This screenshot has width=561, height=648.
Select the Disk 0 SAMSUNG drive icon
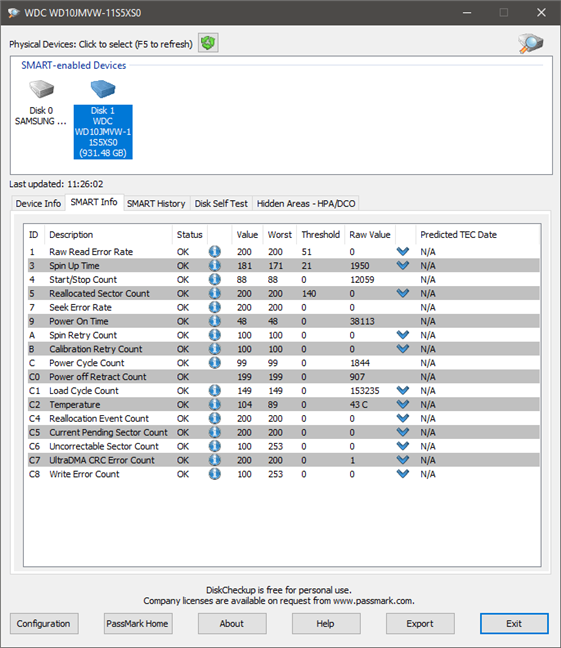tap(41, 89)
